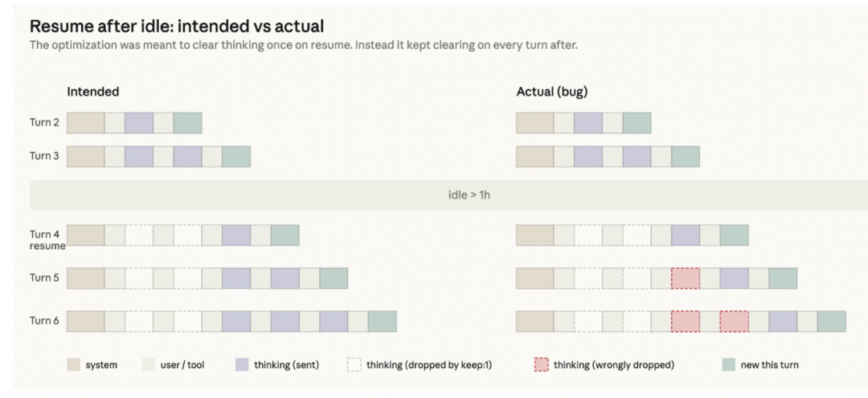868x398 pixels.
Task: Click the Turn 3 row label
Action: click(x=44, y=157)
